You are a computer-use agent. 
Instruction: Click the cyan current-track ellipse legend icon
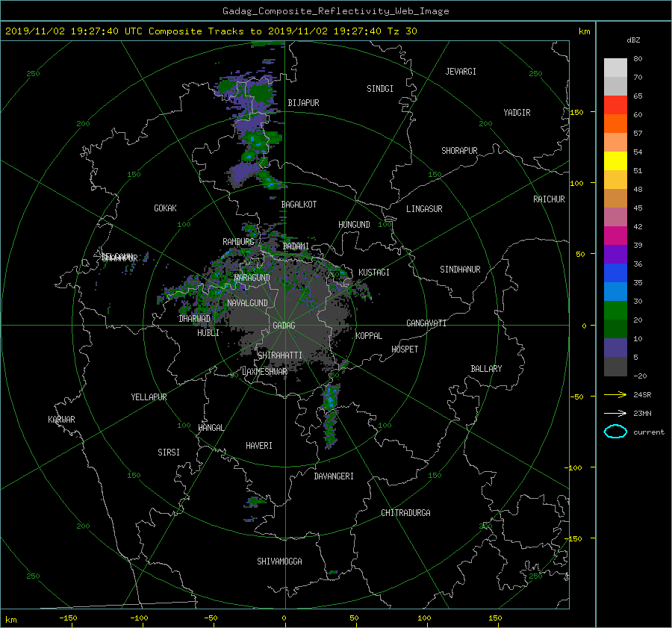615,432
